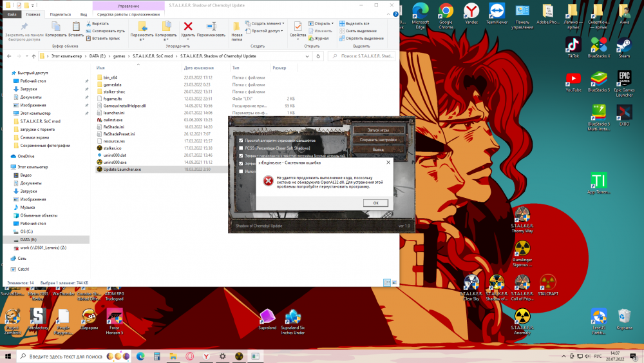The width and height of the screenshot is (644, 363).
Task: Toggle the PCSS soft shadows checkbox
Action: 241,148
